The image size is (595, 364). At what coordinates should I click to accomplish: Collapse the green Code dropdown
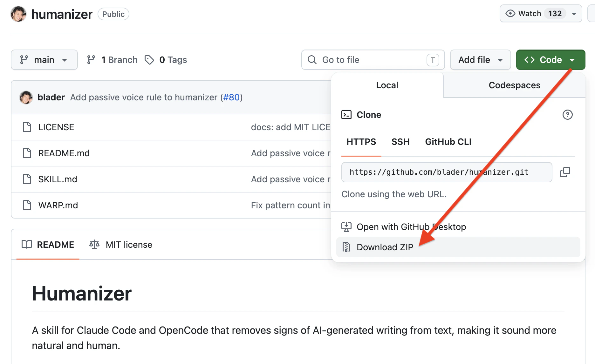coord(551,59)
